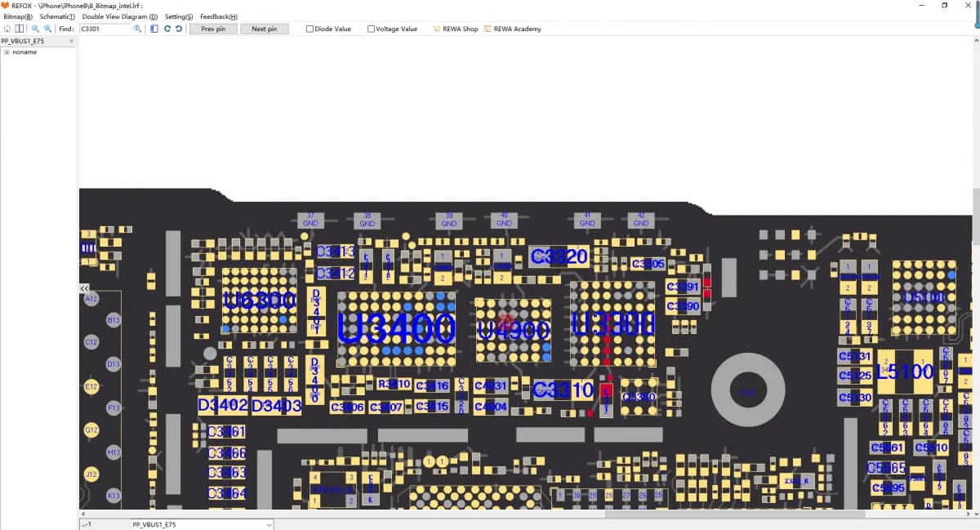
Task: Click the flip board icon beside search
Action: click(154, 29)
